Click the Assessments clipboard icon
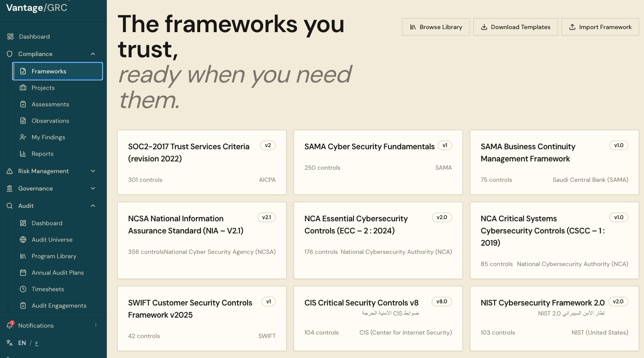The image size is (644, 358). coord(23,104)
